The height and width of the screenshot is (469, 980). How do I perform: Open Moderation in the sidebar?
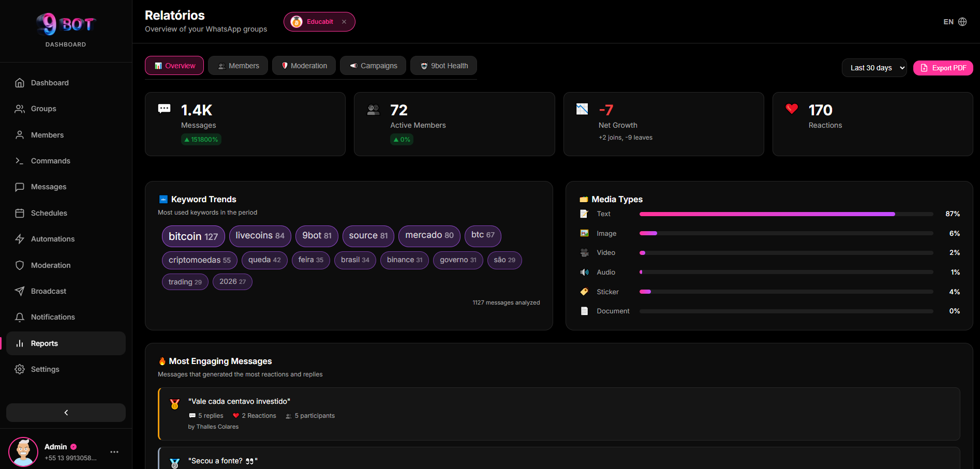50,265
